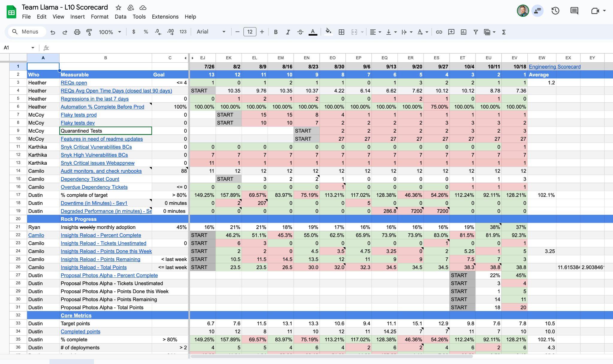613x364 pixels.
Task: Toggle bold formatting
Action: coord(276,32)
